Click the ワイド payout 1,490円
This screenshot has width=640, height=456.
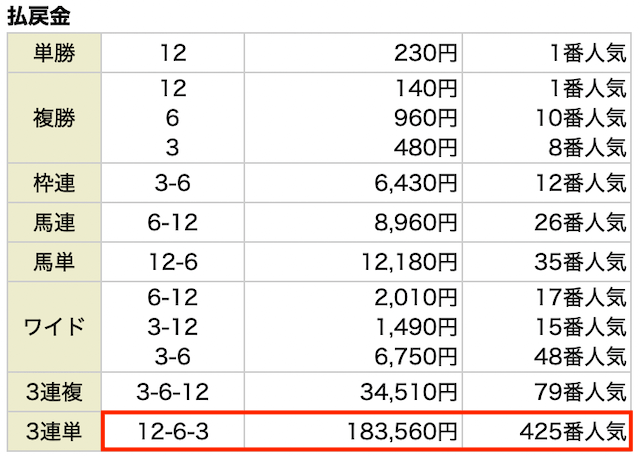click(x=416, y=327)
